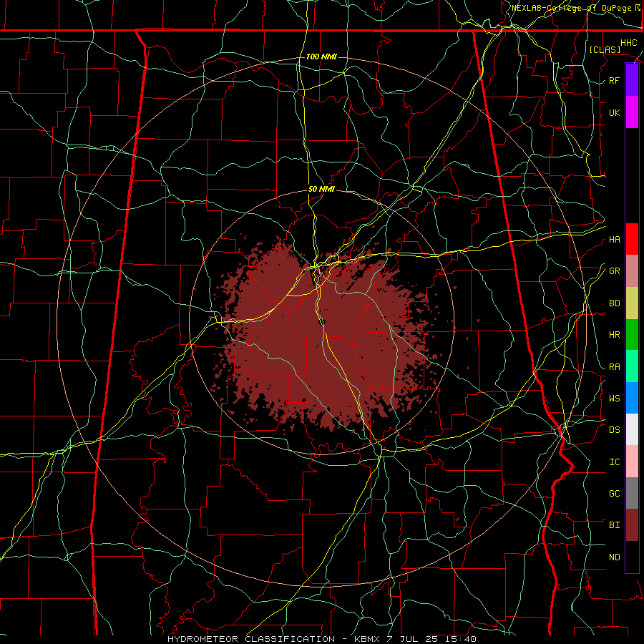Image resolution: width=644 pixels, height=644 pixels.
Task: Click the GR legend label
Action: (614, 271)
